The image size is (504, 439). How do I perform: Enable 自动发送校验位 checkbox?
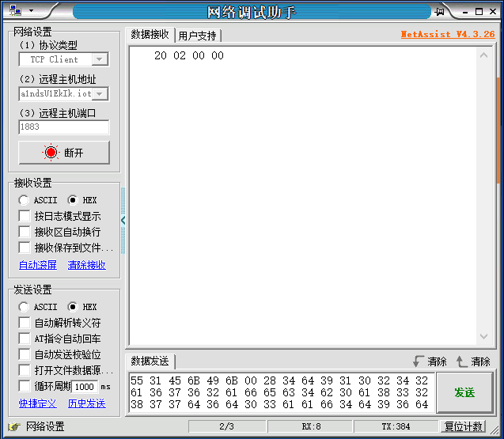[25, 354]
